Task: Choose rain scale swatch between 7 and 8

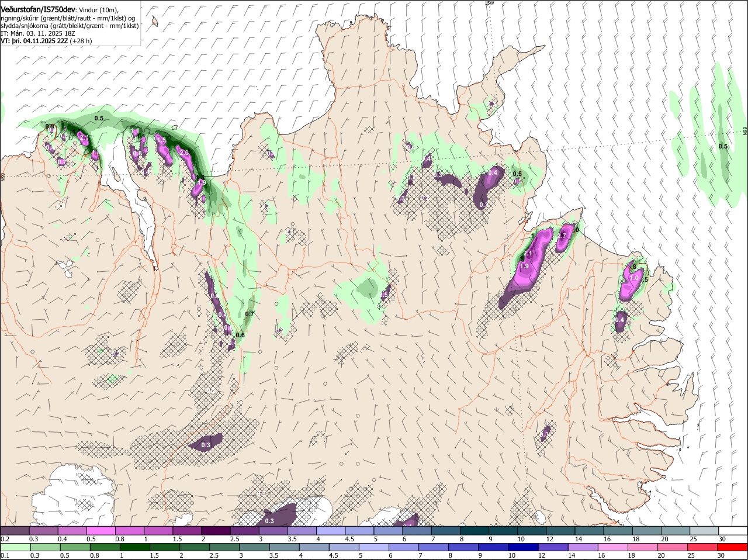Action: coord(435,547)
